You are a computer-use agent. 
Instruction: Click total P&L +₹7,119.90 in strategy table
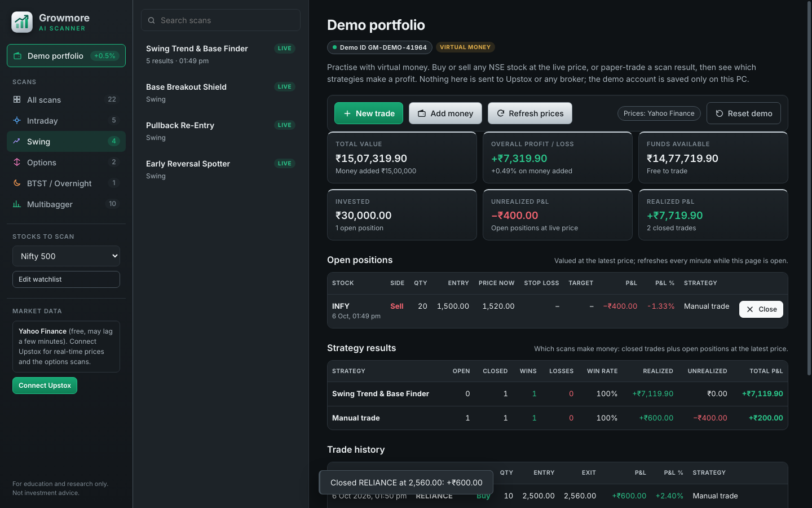click(762, 393)
